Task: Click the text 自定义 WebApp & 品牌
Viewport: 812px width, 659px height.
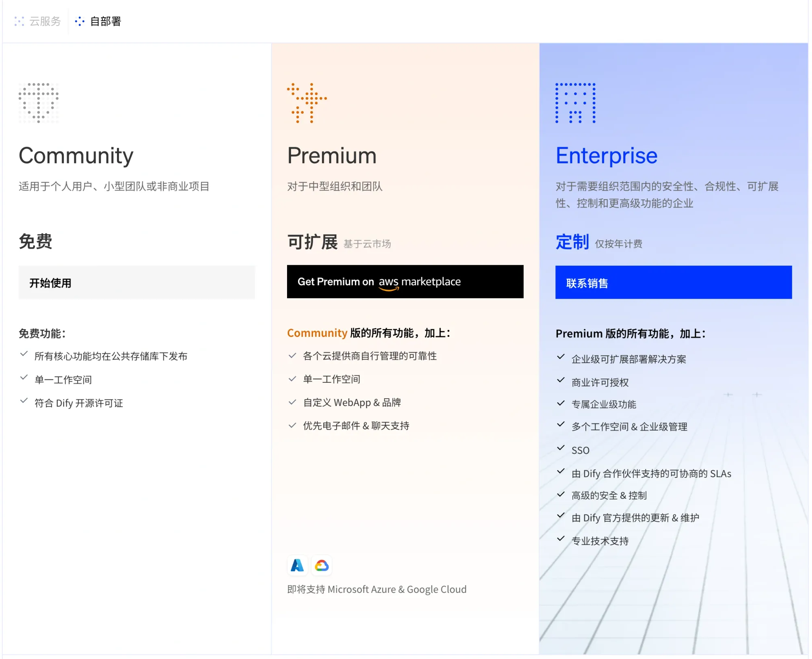Action: (352, 403)
